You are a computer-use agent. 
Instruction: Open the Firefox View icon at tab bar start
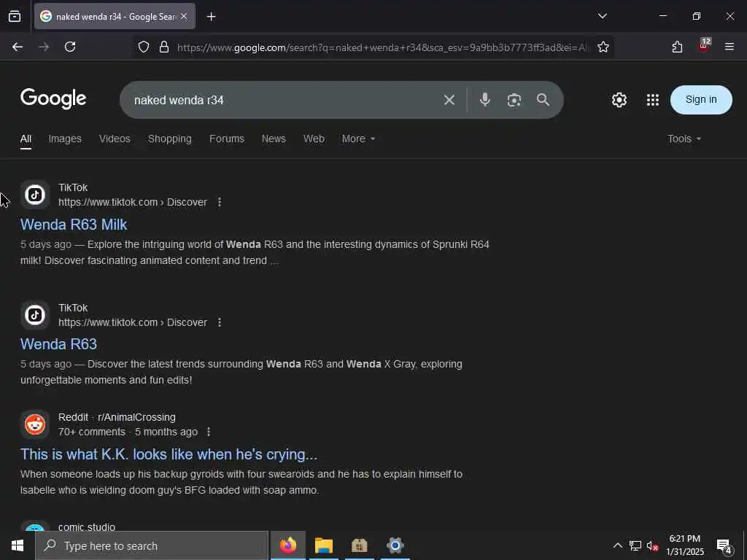tap(15, 16)
